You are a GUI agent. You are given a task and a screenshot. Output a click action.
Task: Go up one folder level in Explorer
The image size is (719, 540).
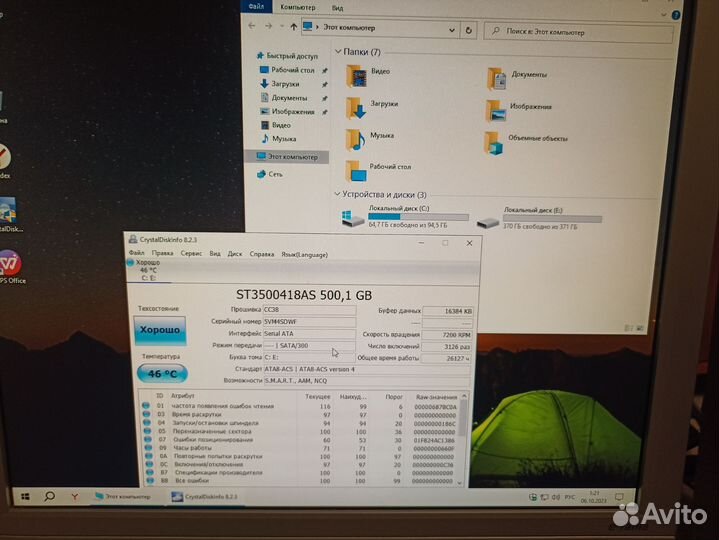tap(293, 27)
